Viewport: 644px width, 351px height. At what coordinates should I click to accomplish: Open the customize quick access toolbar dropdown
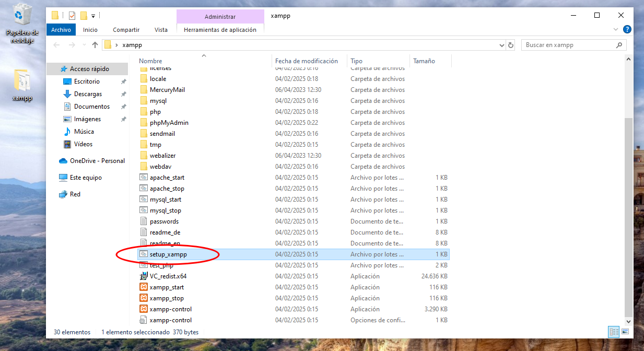pyautogui.click(x=93, y=16)
